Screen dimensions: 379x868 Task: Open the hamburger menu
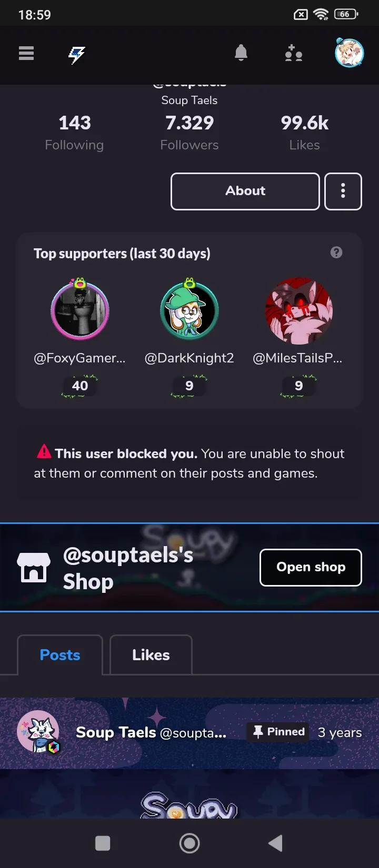click(26, 53)
